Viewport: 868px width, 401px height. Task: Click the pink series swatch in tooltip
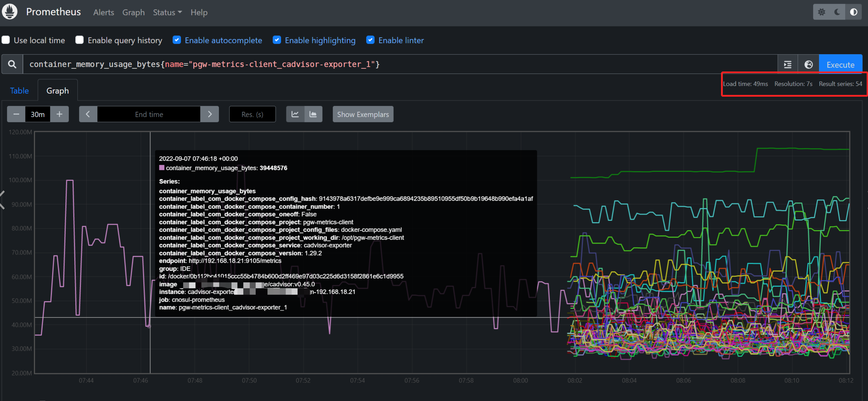click(x=162, y=168)
